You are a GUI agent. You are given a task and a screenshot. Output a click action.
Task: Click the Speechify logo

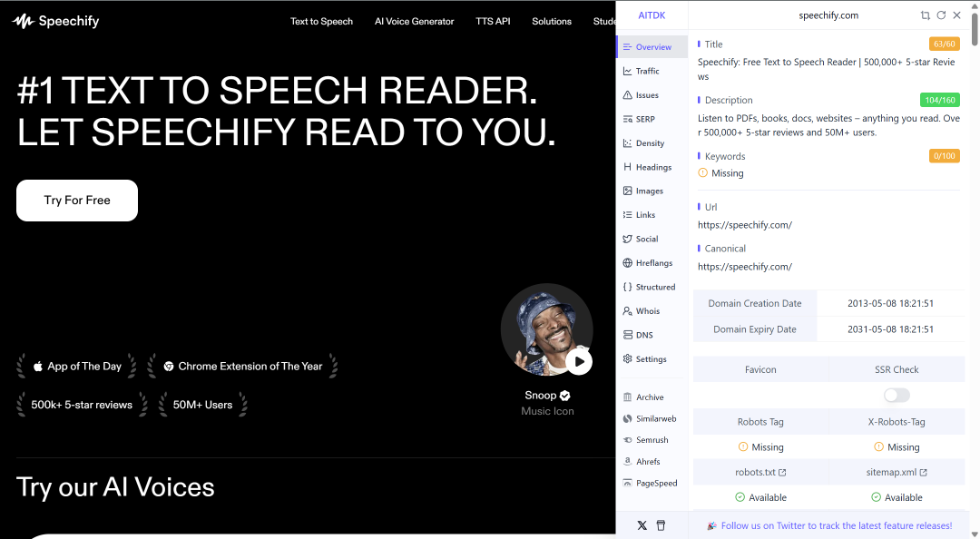pos(55,21)
